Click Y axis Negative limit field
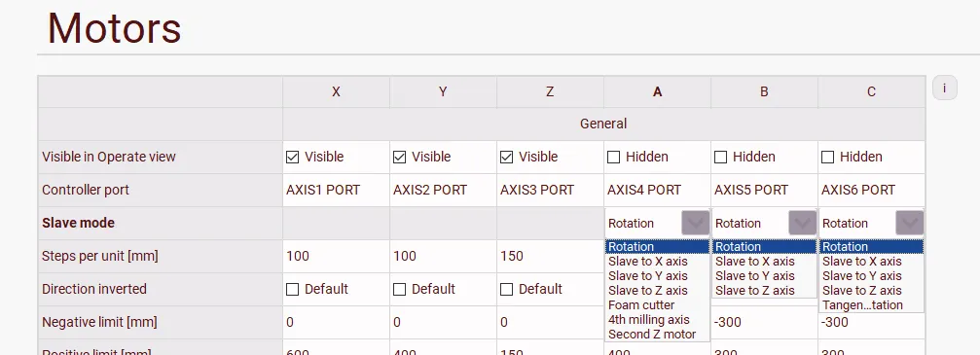The width and height of the screenshot is (980, 355). (x=443, y=323)
